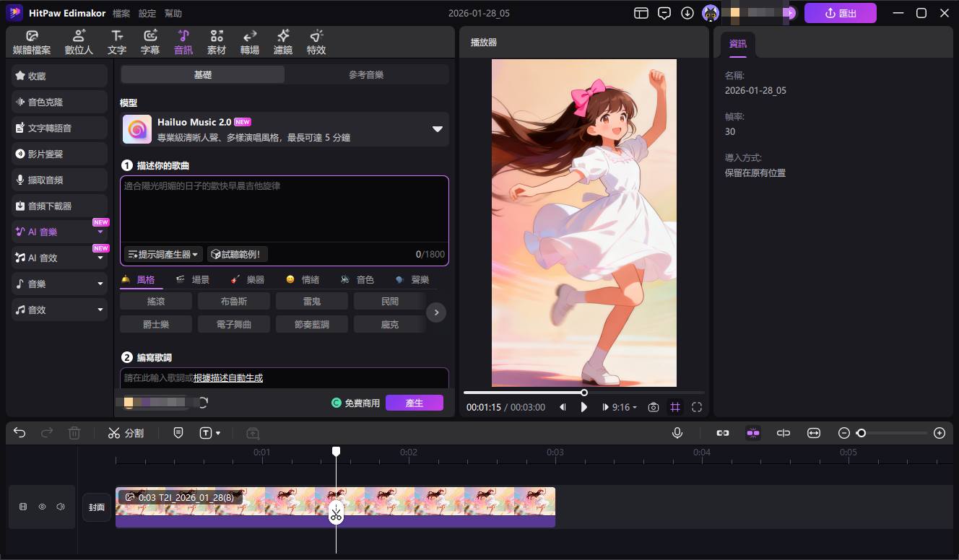Open the 9:16 aspect ratio dropdown
The width and height of the screenshot is (959, 560).
coord(621,407)
